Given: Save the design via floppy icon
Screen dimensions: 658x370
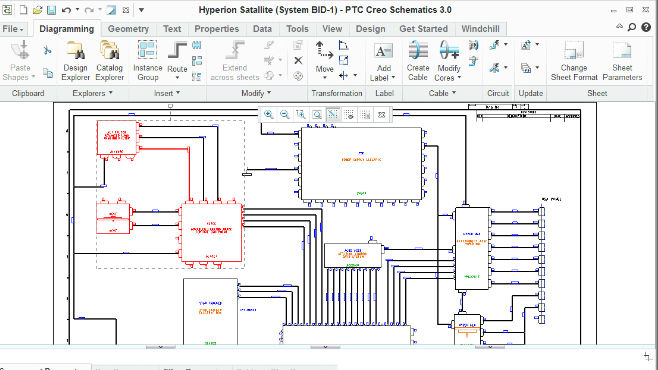Looking at the screenshot, I should [x=51, y=10].
